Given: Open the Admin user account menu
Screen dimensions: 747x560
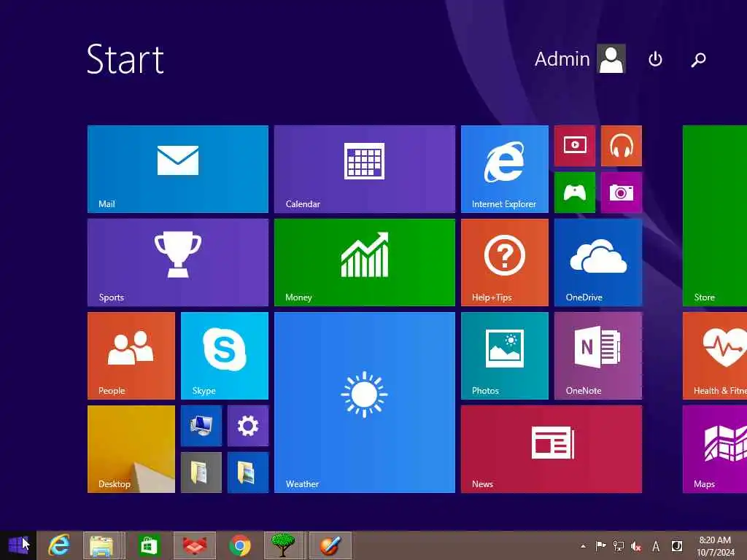Looking at the screenshot, I should (580, 59).
